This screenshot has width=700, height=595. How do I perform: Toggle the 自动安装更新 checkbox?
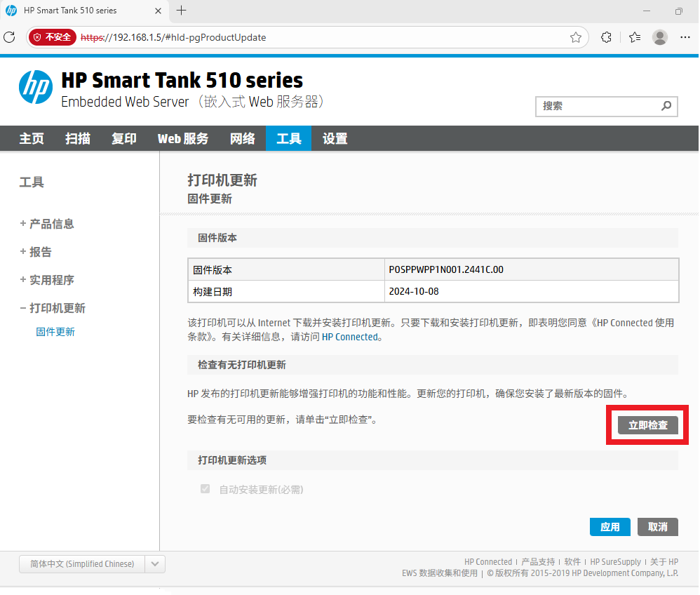point(206,489)
